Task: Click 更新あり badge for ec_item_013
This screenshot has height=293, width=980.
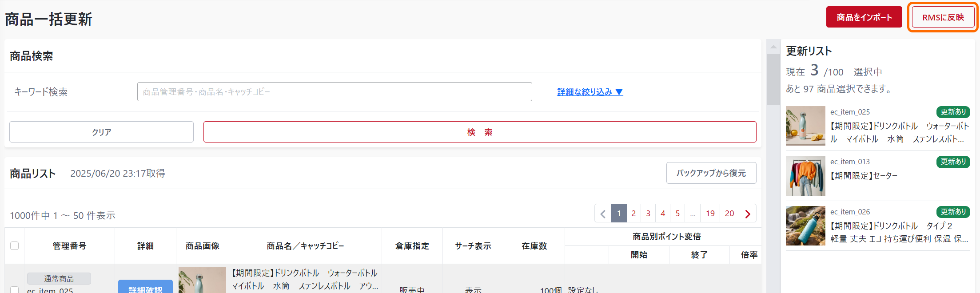Action: 953,162
